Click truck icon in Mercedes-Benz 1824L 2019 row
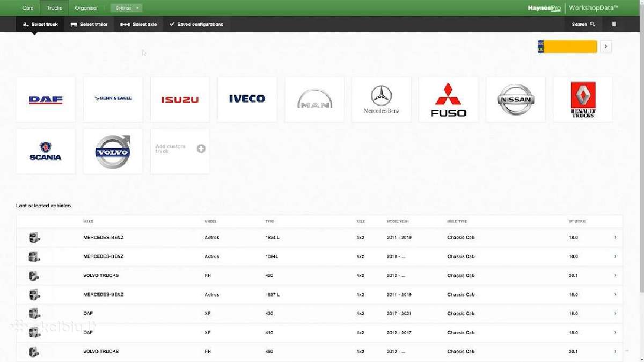The image size is (644, 362). click(34, 256)
